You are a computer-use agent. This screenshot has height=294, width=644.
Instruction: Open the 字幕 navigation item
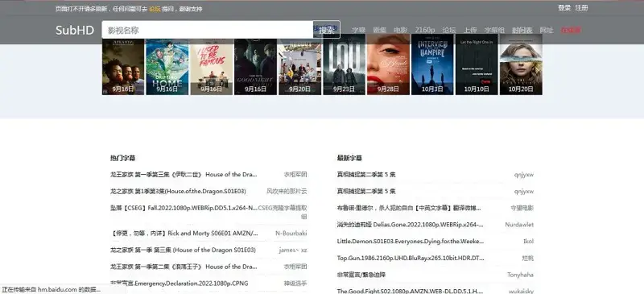(358, 30)
